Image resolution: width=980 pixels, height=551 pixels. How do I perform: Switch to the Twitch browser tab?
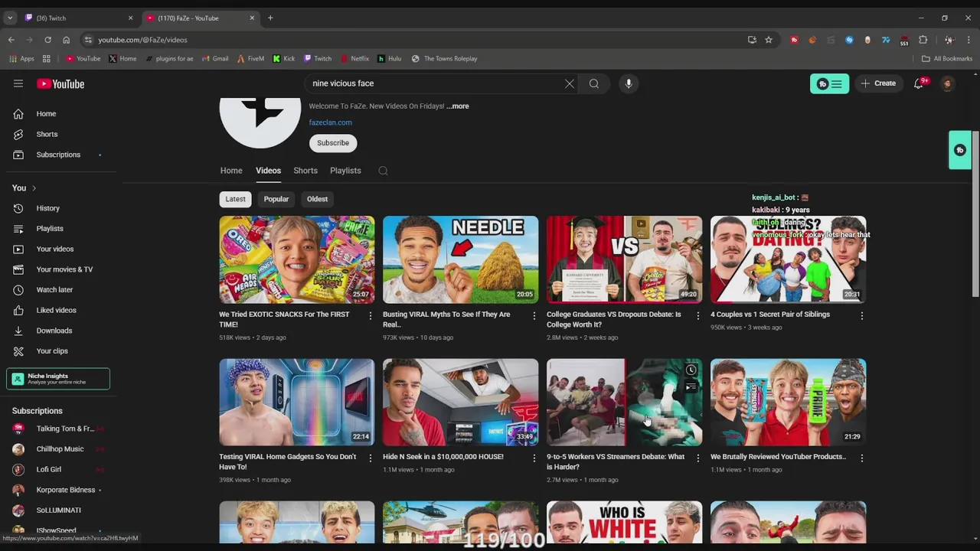(79, 18)
